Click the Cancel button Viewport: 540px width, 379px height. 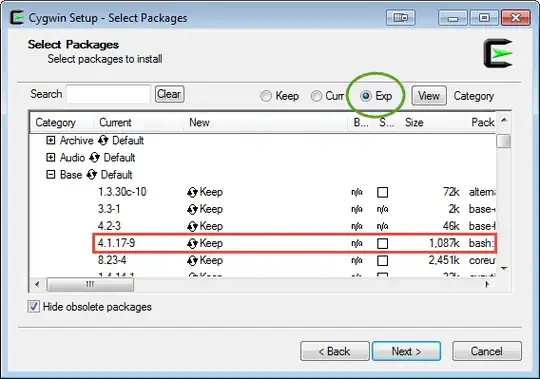coord(487,351)
